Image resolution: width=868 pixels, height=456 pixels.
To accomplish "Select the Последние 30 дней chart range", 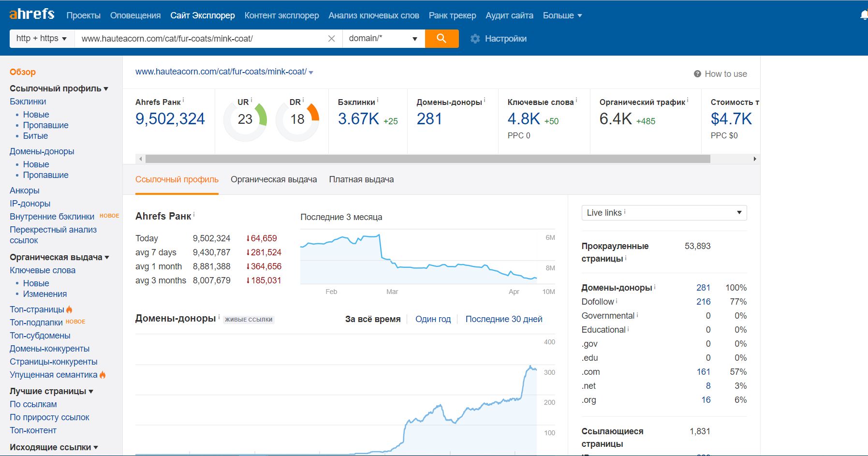I will 504,319.
